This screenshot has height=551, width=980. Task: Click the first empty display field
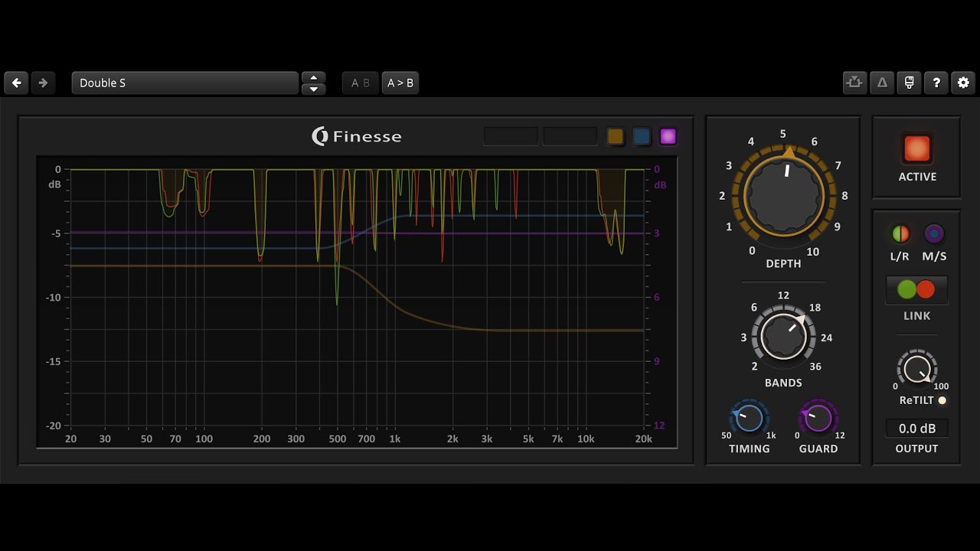(x=511, y=136)
